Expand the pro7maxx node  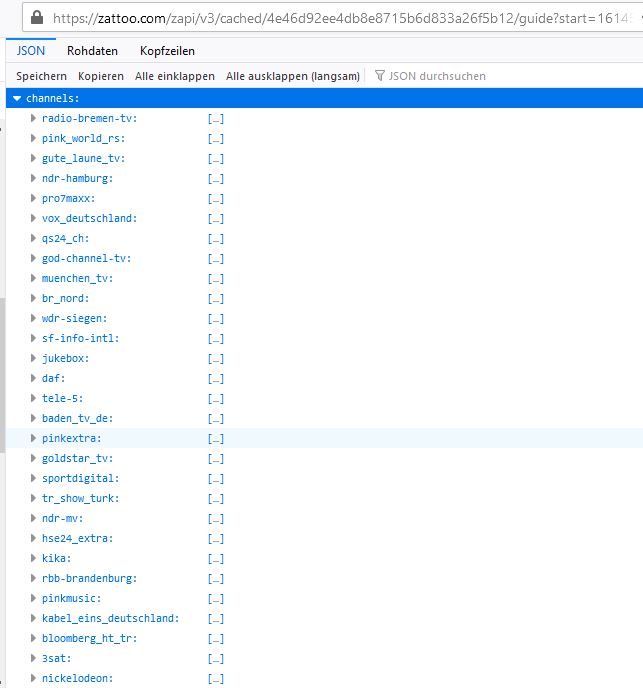tap(33, 198)
